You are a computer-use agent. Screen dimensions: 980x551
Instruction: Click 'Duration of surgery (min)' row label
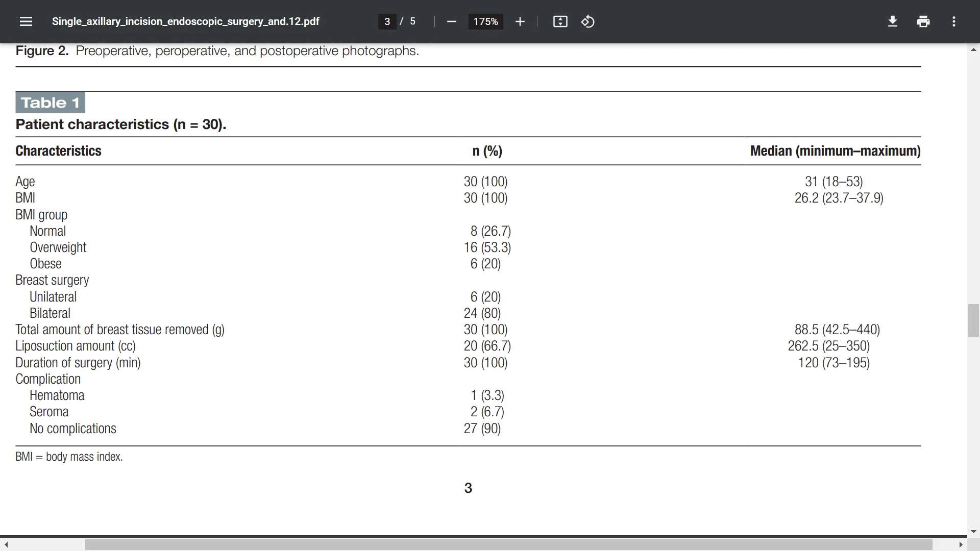coord(78,363)
